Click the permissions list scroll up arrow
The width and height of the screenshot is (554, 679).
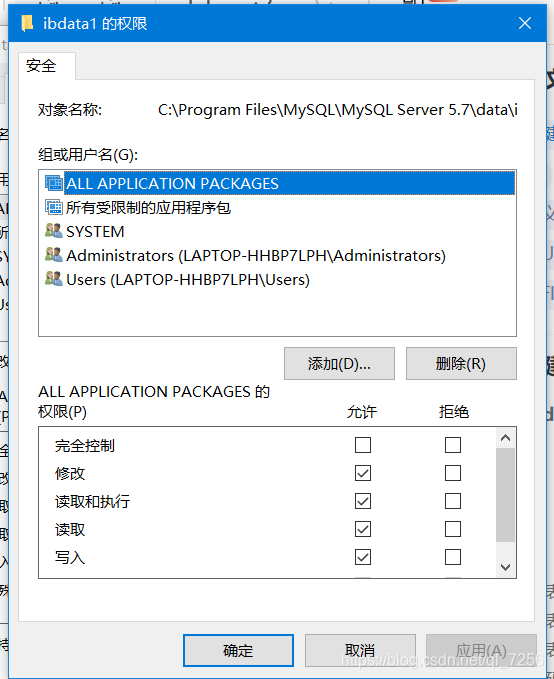(x=505, y=438)
